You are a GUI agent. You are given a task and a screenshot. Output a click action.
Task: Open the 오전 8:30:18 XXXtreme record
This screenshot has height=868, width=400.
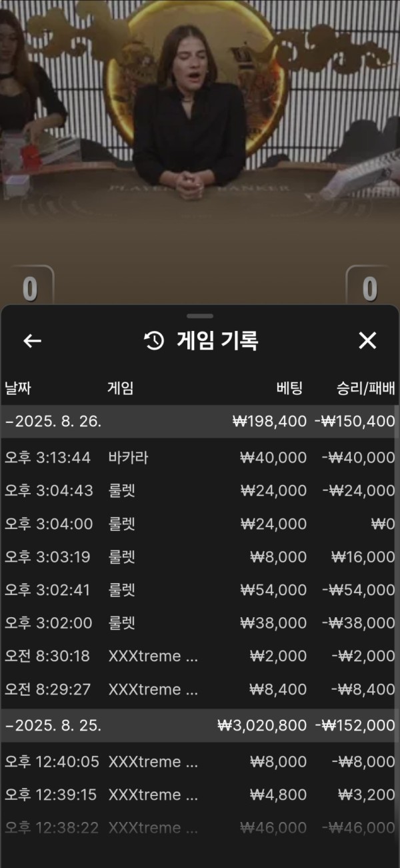click(200, 657)
